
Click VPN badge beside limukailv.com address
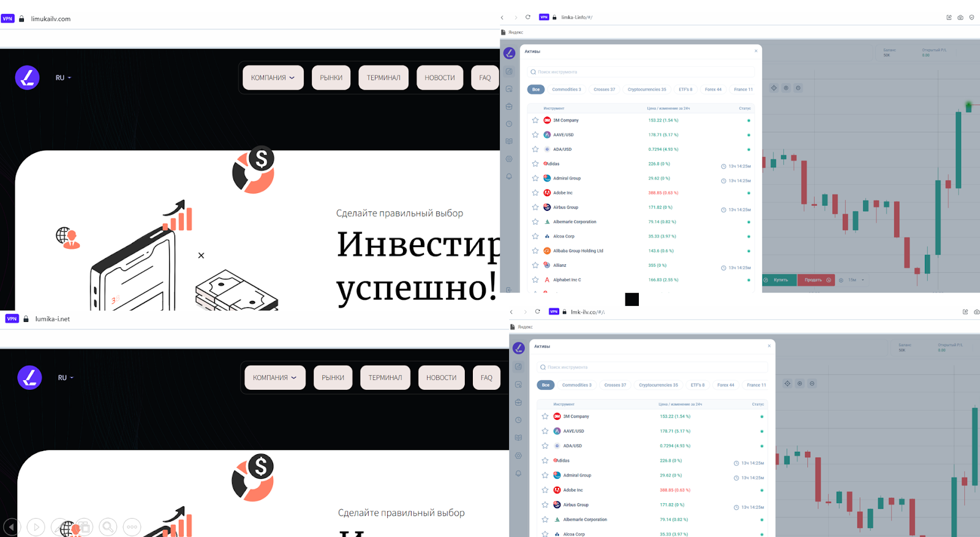7,19
